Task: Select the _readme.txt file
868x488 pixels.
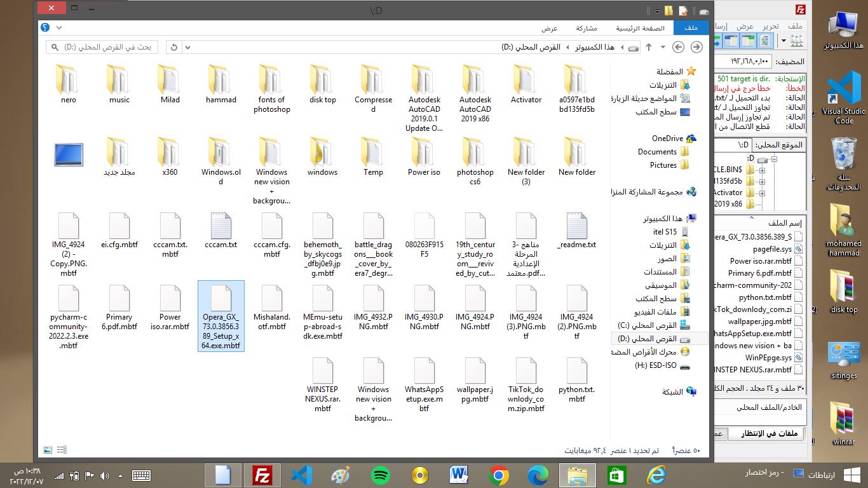Action: click(576, 232)
